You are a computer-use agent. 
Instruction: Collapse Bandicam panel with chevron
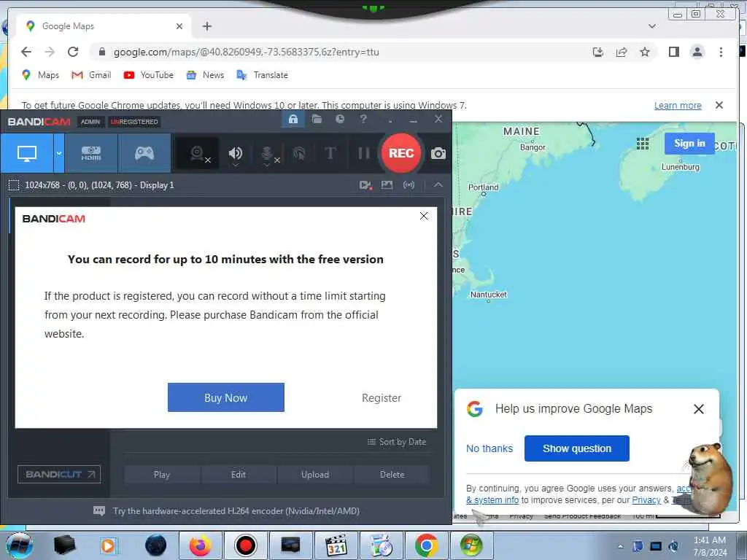[x=438, y=184]
